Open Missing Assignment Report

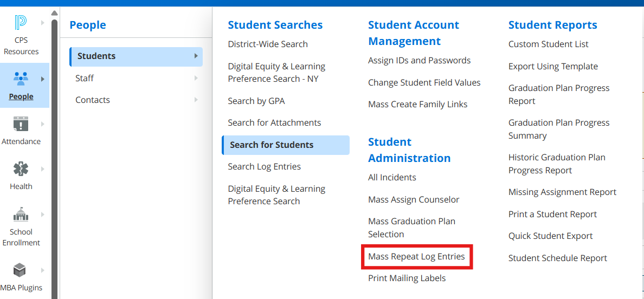click(x=562, y=192)
